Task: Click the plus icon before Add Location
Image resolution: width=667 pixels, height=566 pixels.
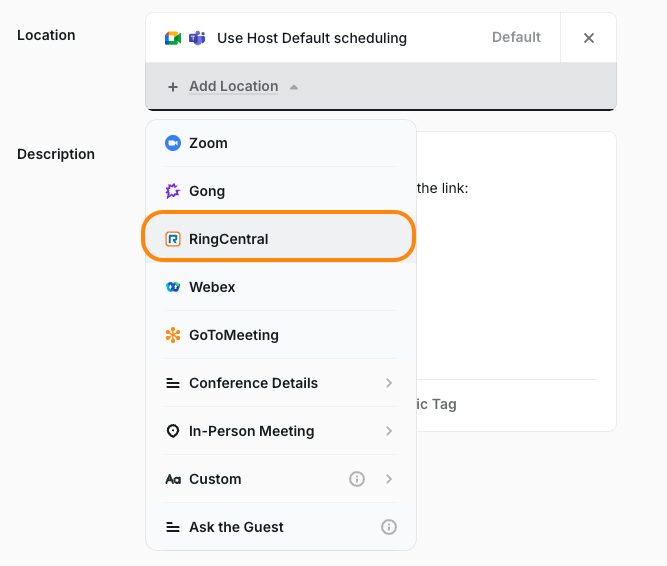Action: 173,87
